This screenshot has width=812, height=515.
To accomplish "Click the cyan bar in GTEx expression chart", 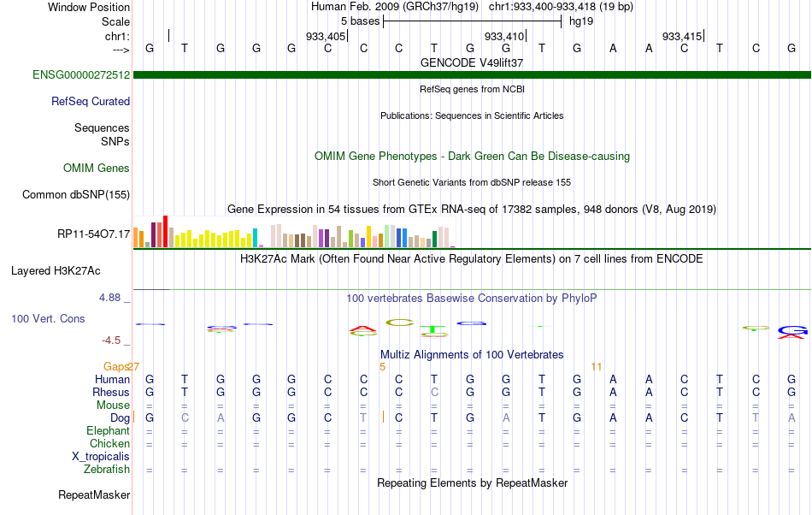I will 255,238.
